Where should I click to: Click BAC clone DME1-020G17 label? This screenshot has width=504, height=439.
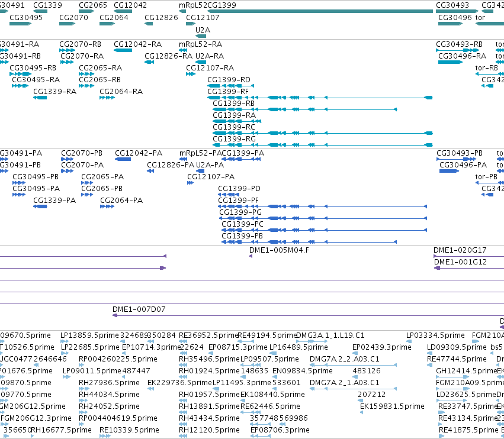[460, 250]
